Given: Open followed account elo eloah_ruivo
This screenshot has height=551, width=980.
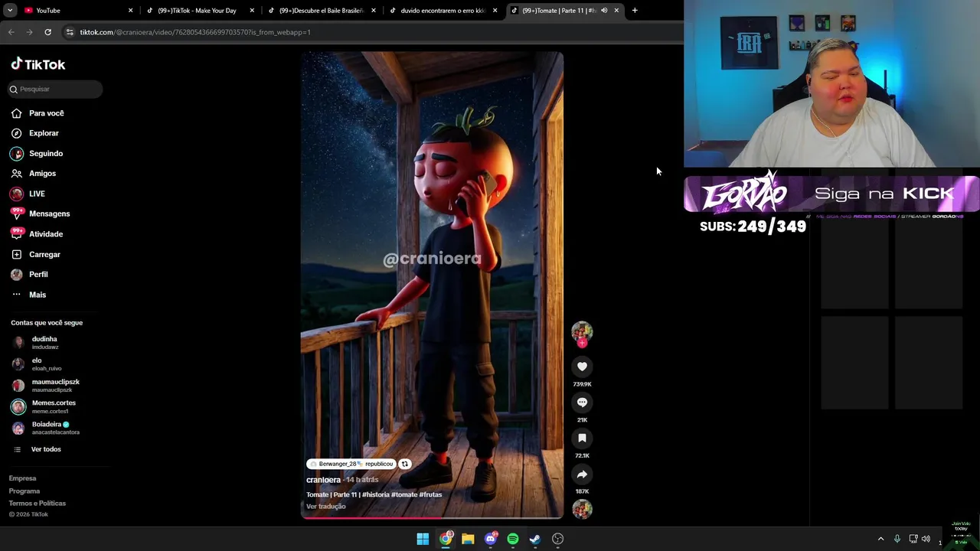Looking at the screenshot, I should coord(46,364).
